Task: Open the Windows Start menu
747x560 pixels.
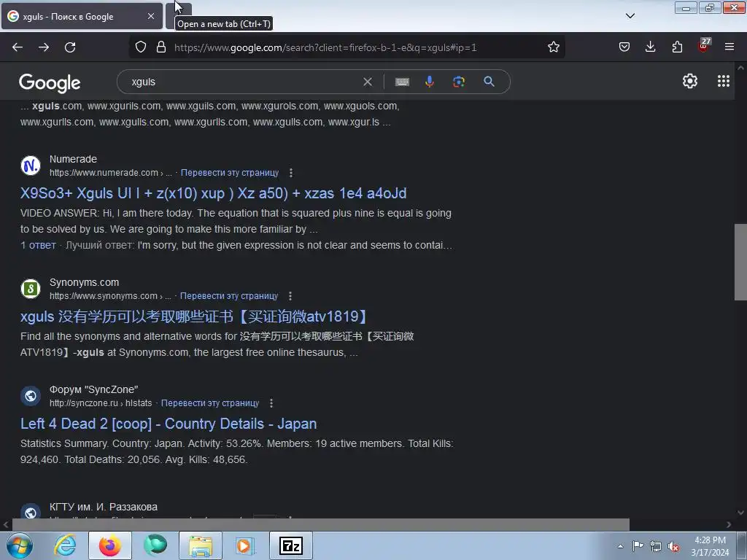Action: click(x=19, y=545)
